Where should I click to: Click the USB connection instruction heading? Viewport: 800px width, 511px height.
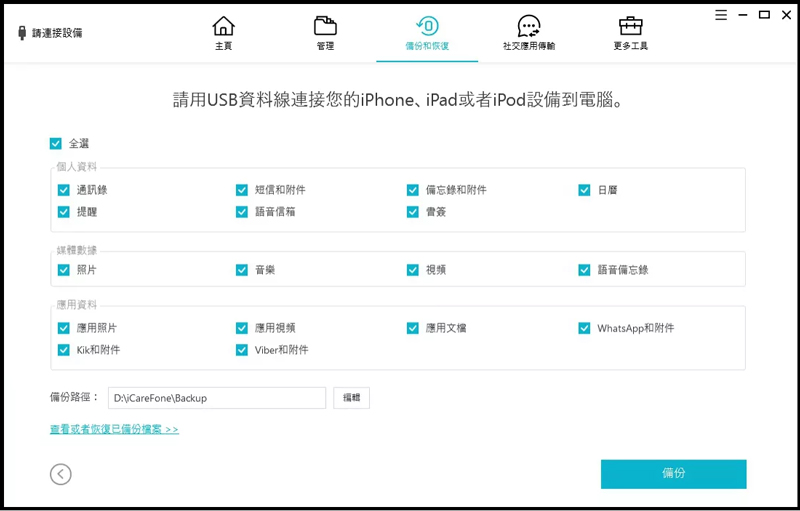point(398,99)
